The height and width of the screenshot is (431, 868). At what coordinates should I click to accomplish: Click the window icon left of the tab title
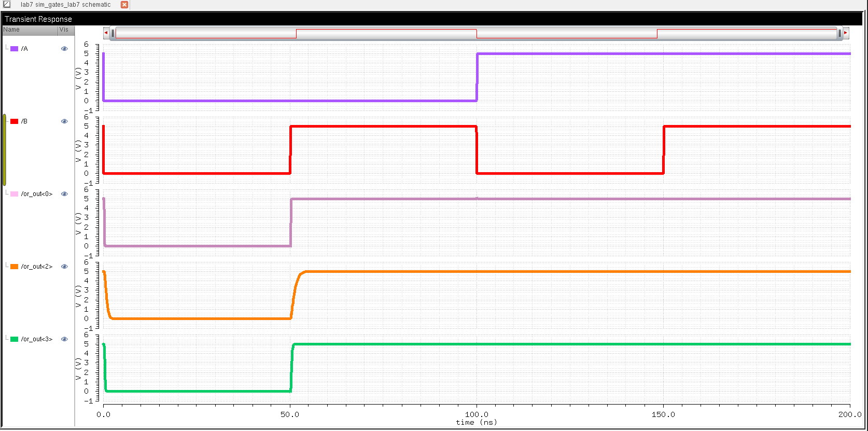click(x=7, y=5)
